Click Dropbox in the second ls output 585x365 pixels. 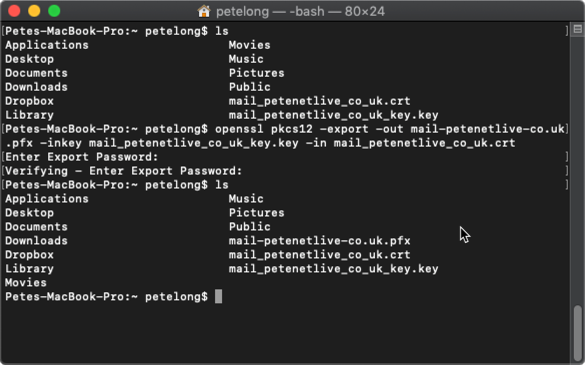tap(29, 255)
